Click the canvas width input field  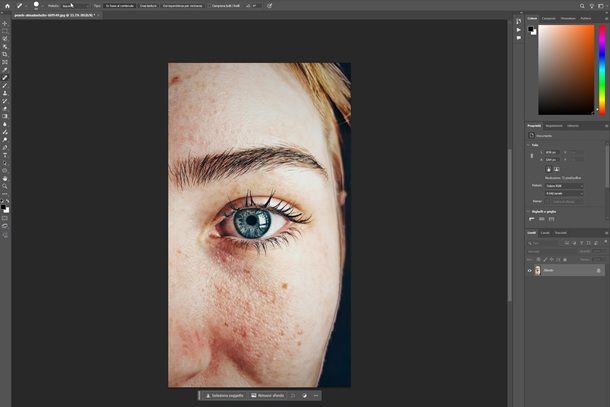552,152
